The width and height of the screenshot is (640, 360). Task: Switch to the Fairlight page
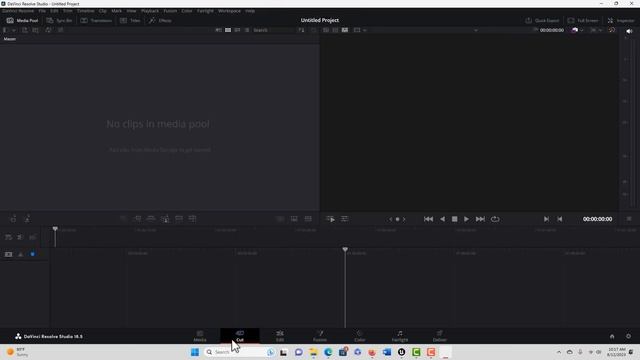point(400,336)
